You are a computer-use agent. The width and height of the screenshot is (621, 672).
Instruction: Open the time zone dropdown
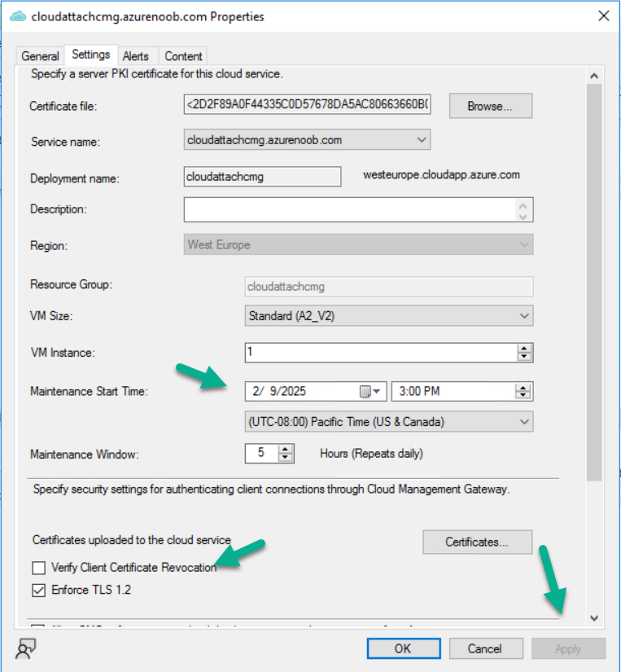coord(389,422)
